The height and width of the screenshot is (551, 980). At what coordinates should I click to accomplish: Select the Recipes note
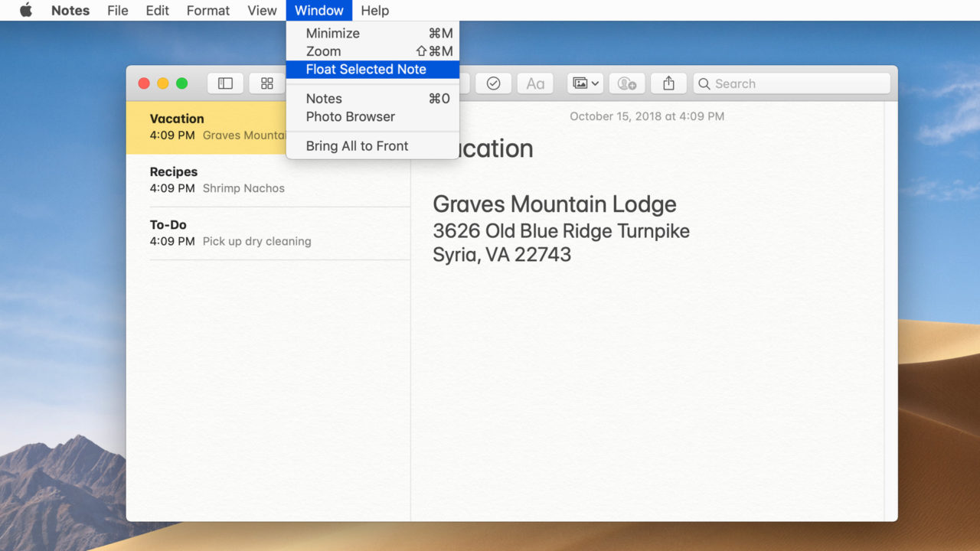(x=230, y=179)
